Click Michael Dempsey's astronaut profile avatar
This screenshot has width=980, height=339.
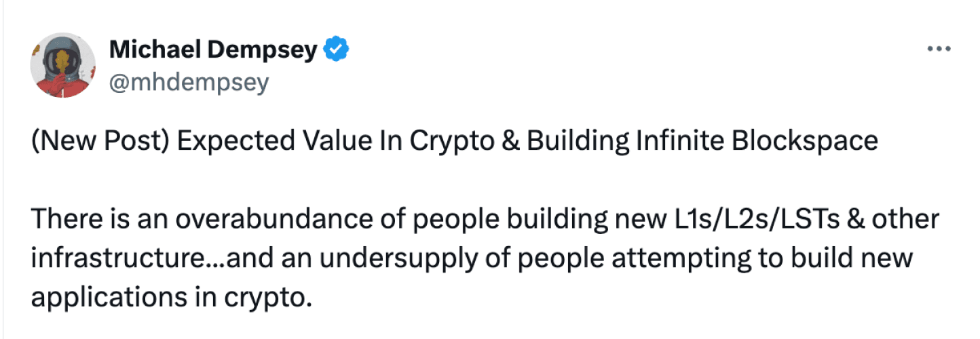point(62,64)
